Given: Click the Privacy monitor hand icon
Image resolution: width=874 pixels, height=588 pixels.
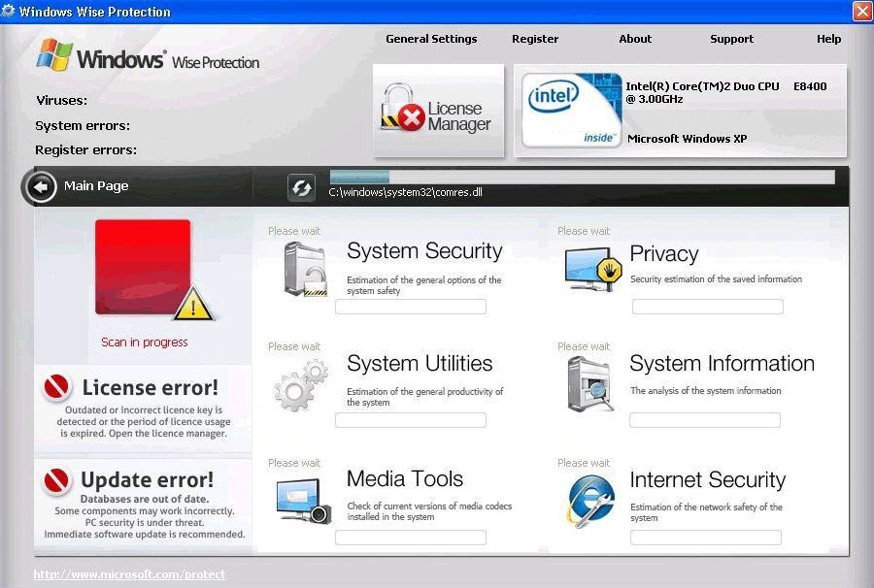Looking at the screenshot, I should pos(592,269).
